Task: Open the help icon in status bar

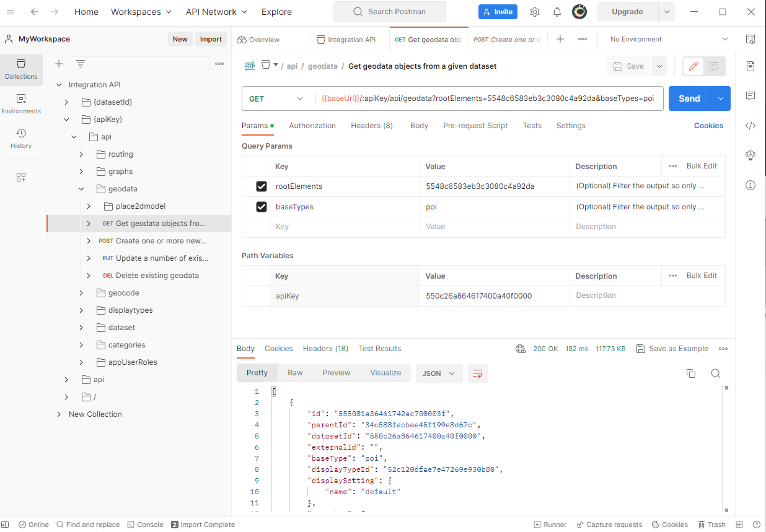Action: [x=756, y=525]
